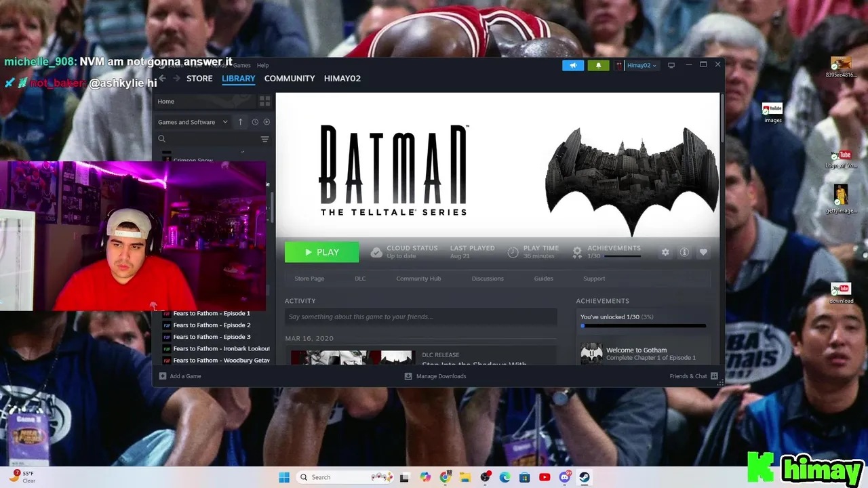Select the 'gettyimage...' desktop icon
The image size is (868, 488).
click(x=841, y=199)
